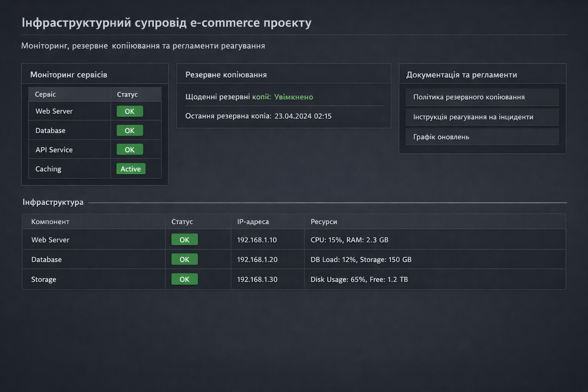Click last backup date 23.04.2024 02:15
This screenshot has width=588, height=392.
[x=303, y=116]
